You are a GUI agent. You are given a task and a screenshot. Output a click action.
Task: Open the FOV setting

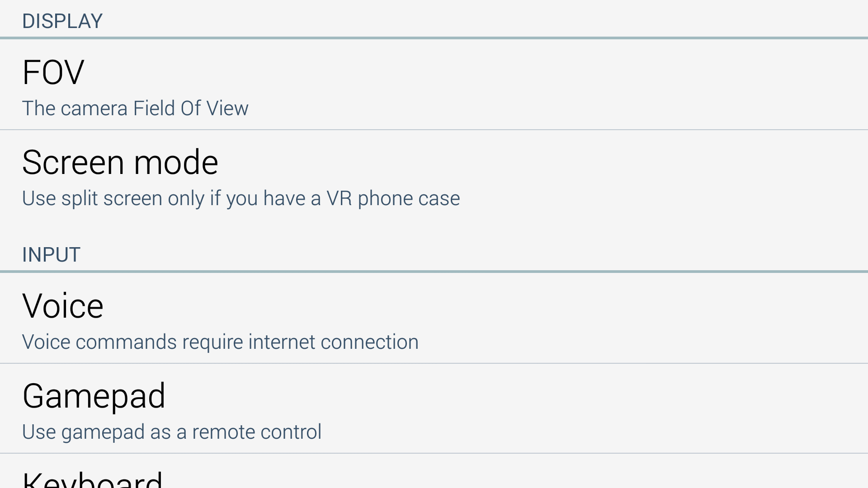tap(53, 72)
